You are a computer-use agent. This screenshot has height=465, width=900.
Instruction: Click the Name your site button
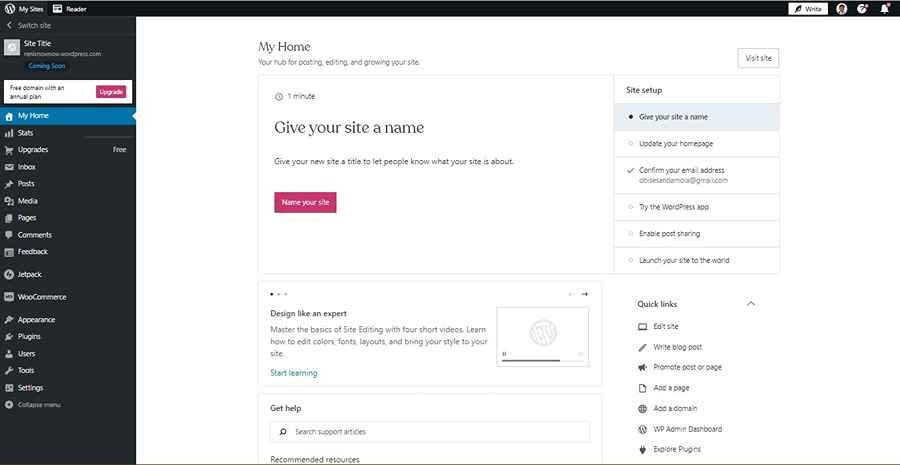pyautogui.click(x=305, y=202)
